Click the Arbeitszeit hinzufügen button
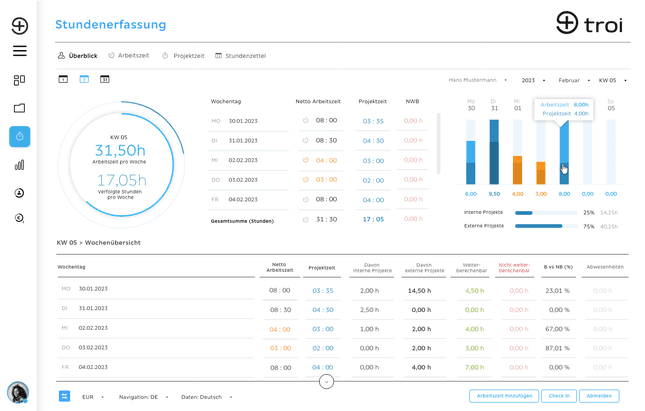645x411 pixels. 504,396
